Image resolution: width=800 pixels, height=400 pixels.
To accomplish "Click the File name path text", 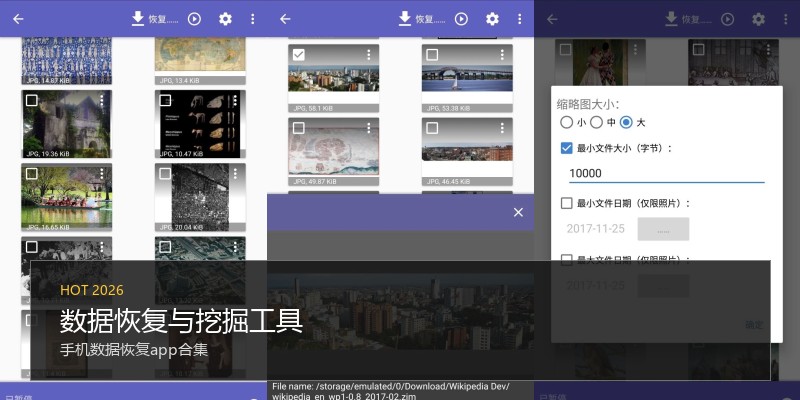I will 391,391.
